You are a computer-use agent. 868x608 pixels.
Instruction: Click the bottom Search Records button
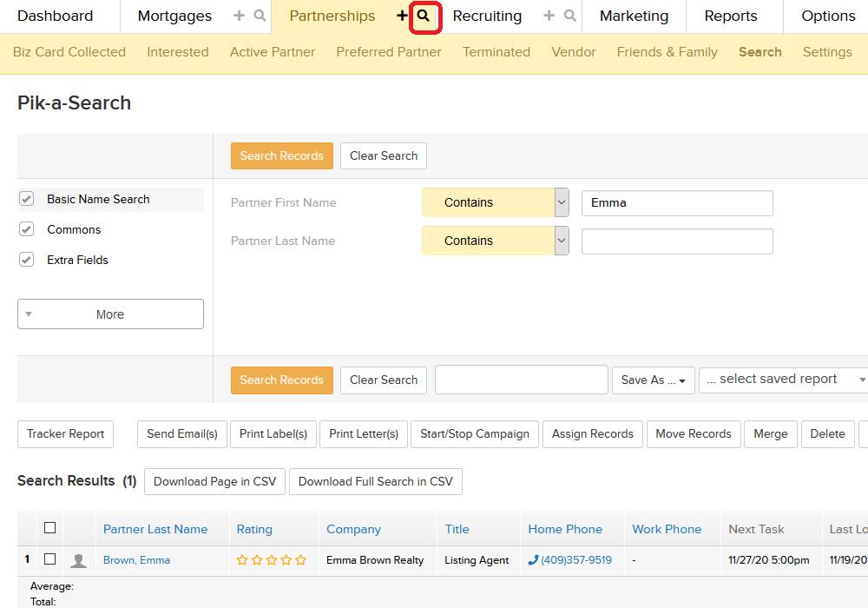[x=282, y=380]
